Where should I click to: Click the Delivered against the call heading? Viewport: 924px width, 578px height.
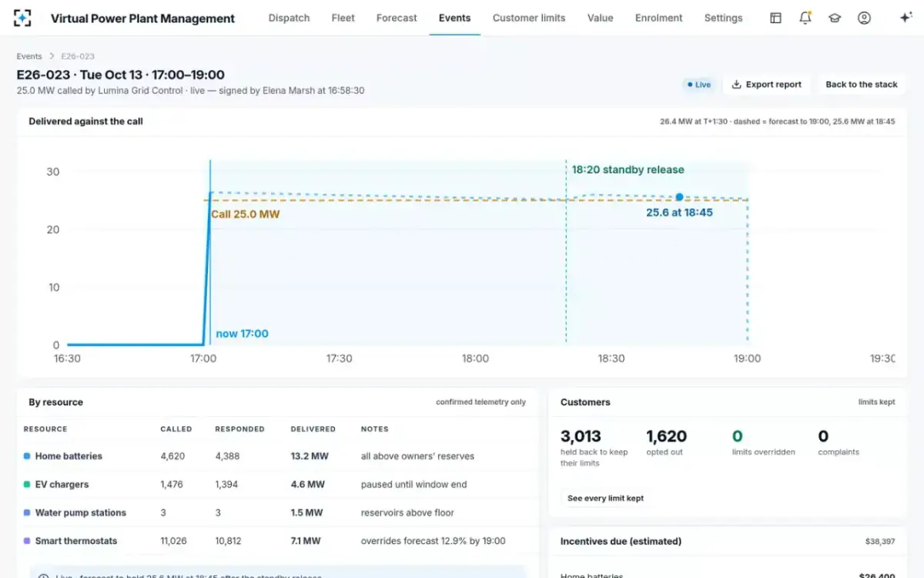point(85,121)
